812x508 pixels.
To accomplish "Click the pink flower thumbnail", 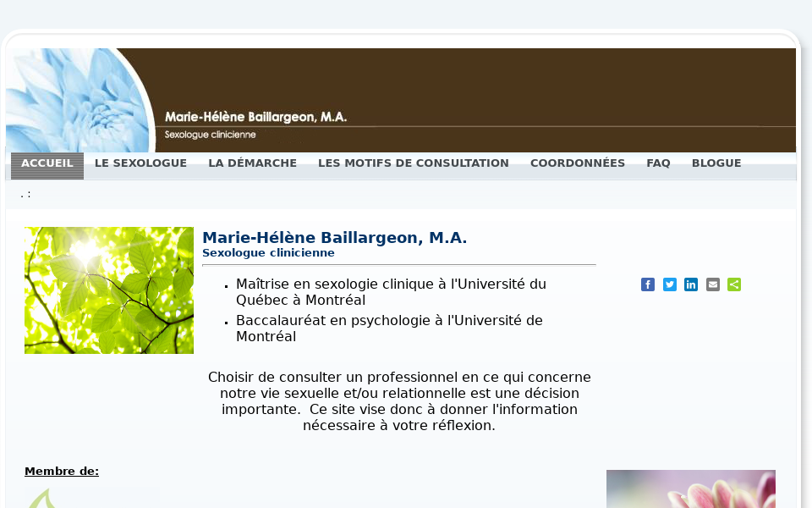I will tap(690, 489).
